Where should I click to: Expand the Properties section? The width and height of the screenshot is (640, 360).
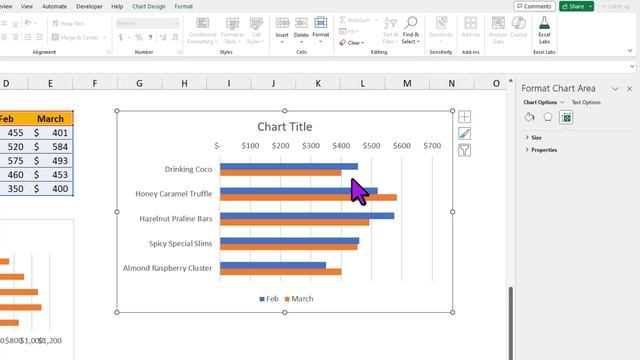[541, 150]
